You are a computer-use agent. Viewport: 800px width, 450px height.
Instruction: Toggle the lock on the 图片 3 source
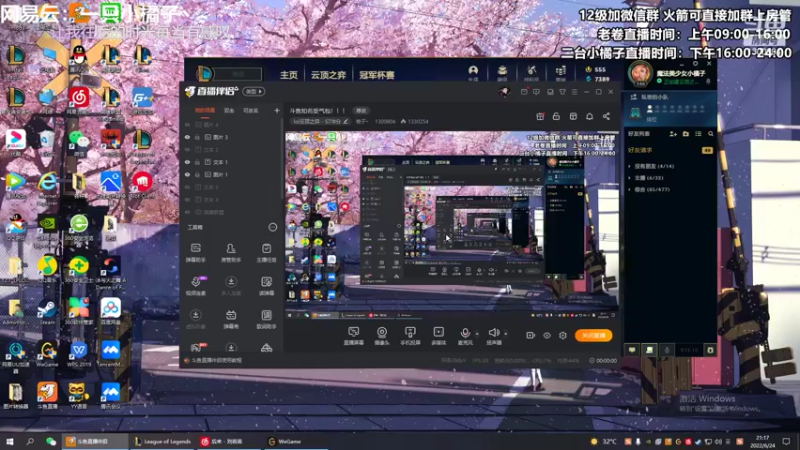coord(197,137)
